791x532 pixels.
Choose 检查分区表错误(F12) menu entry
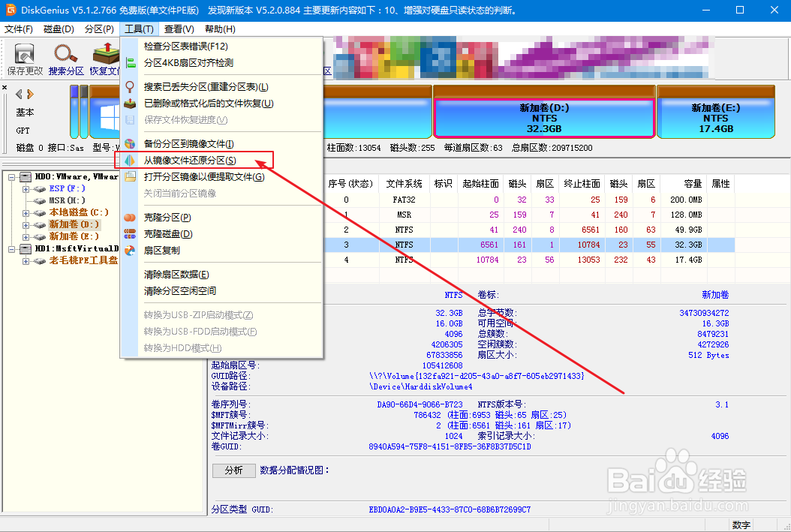(x=221, y=47)
